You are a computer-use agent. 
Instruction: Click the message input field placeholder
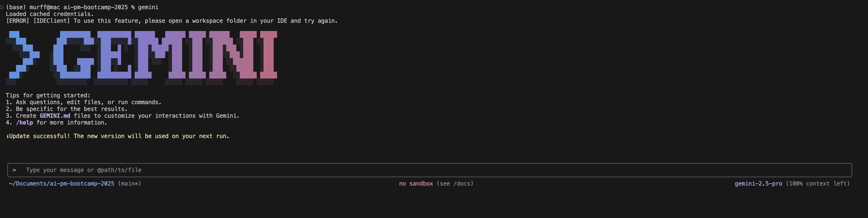(84, 170)
